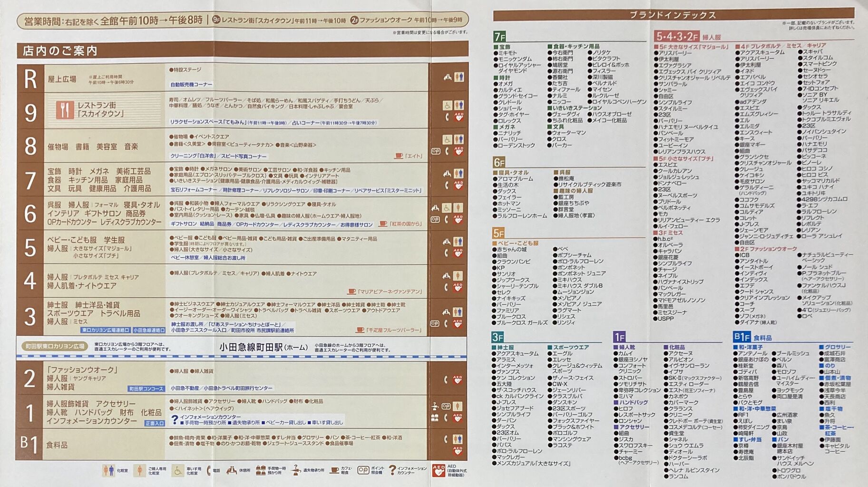Click the rest area legend icon labeled 休憩所
The height and width of the screenshot is (487, 868).
(232, 470)
